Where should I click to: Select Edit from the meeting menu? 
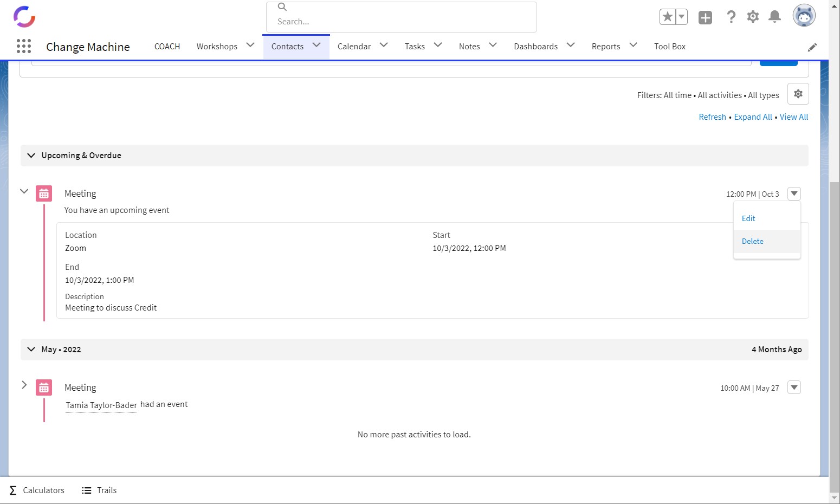point(748,218)
